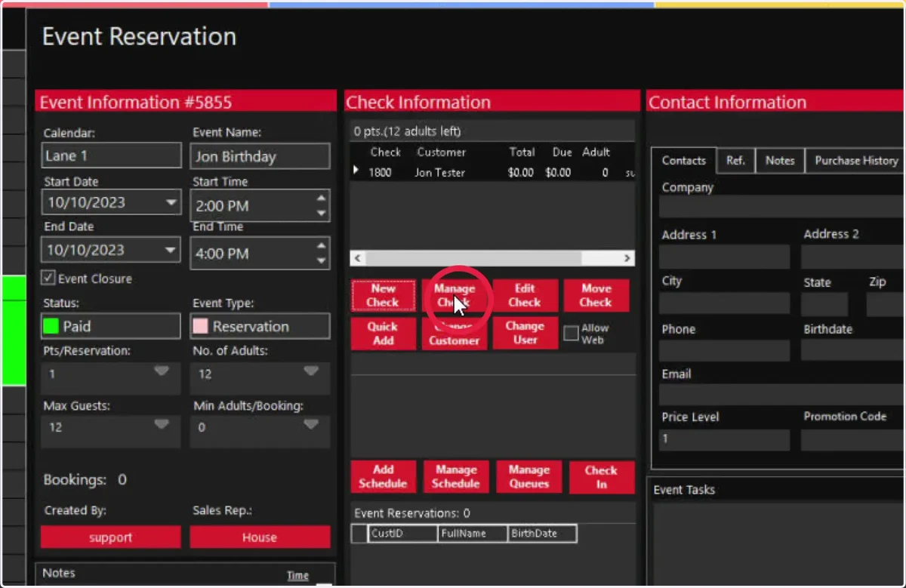
Task: Open Manage Schedule
Action: 455,477
